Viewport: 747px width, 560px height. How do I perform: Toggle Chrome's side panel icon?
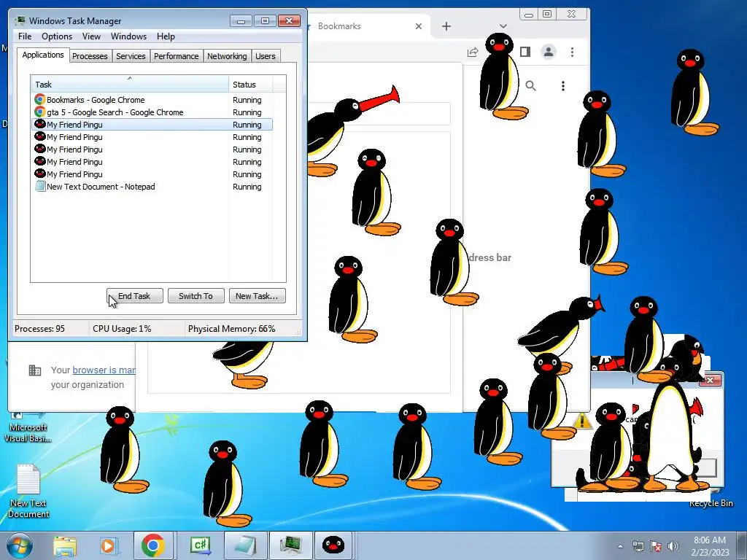pos(525,52)
